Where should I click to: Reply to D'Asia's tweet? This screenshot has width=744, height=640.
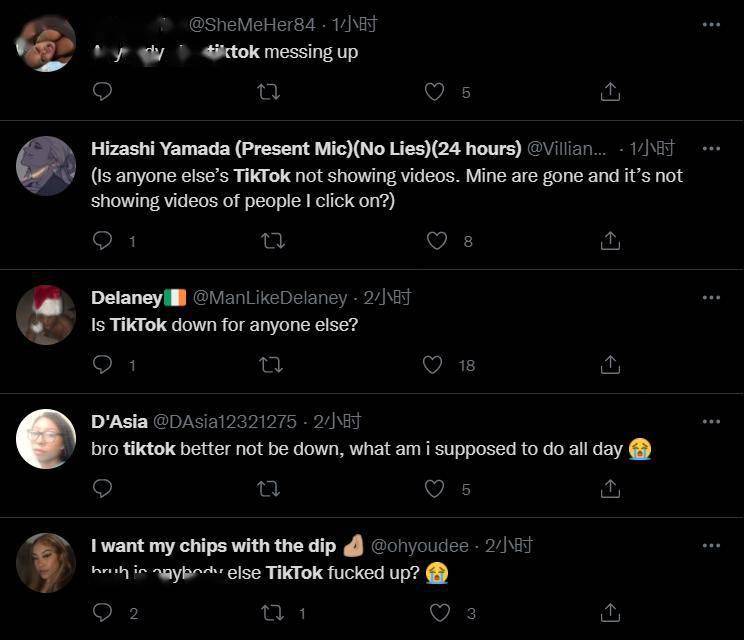[102, 489]
